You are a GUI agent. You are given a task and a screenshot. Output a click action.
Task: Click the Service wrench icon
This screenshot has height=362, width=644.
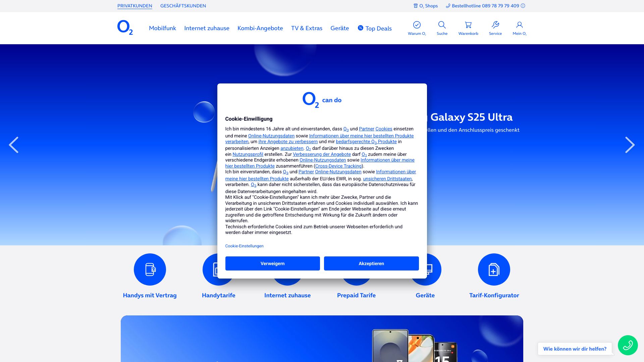495,25
